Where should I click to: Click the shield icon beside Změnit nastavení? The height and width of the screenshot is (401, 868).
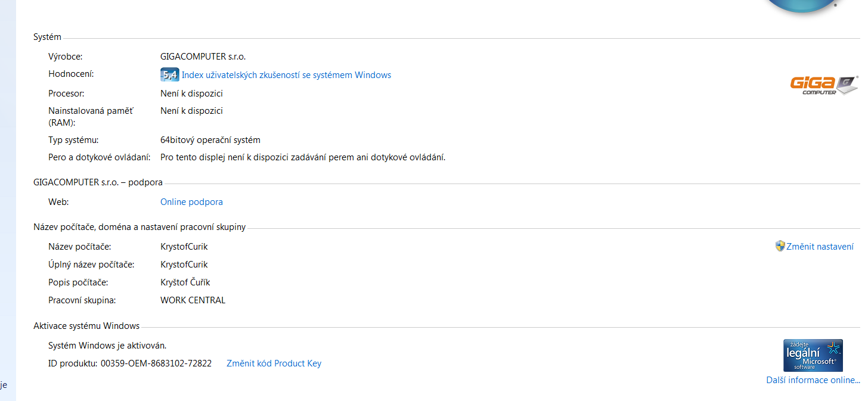click(x=780, y=246)
